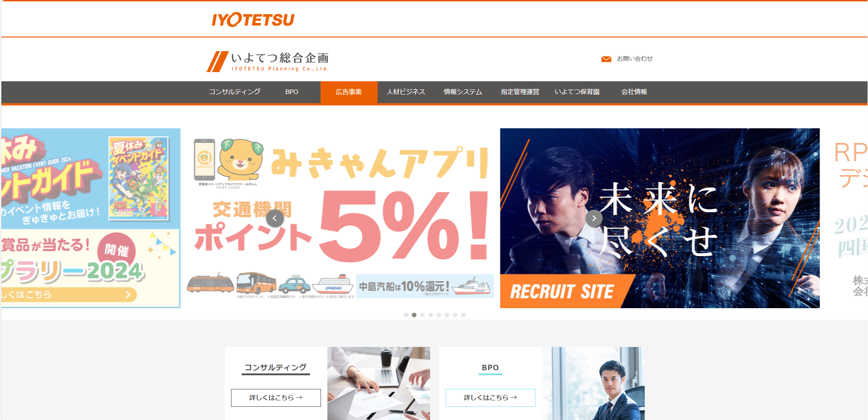Select the third carousel pagination dot
The width and height of the screenshot is (868, 420).
click(422, 315)
